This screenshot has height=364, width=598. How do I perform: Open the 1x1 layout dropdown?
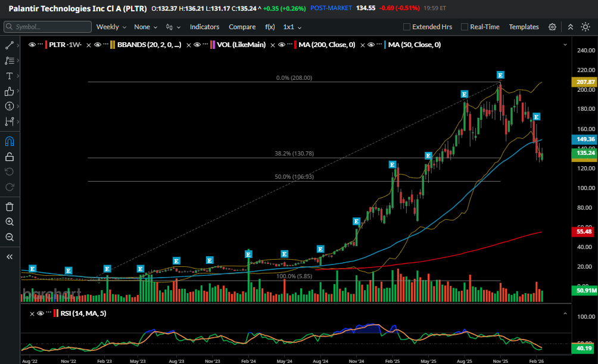click(292, 27)
